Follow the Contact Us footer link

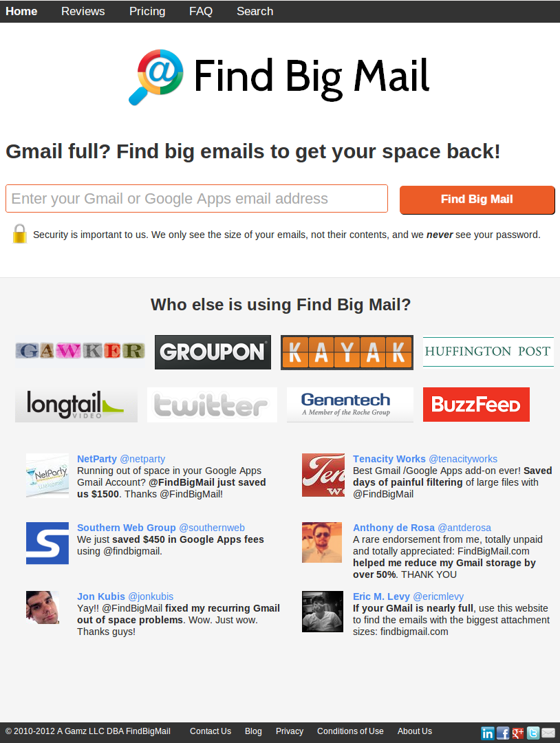(x=211, y=731)
